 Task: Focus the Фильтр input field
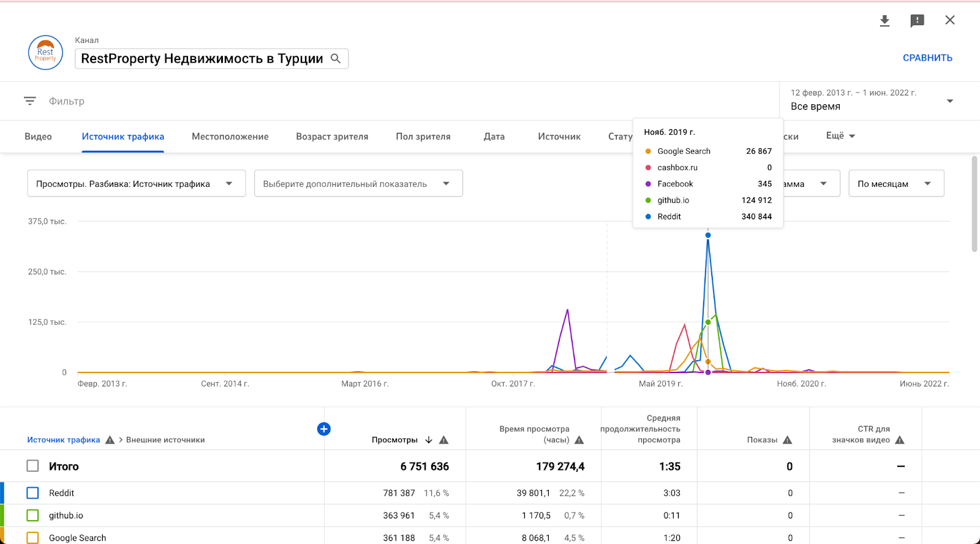coord(67,101)
